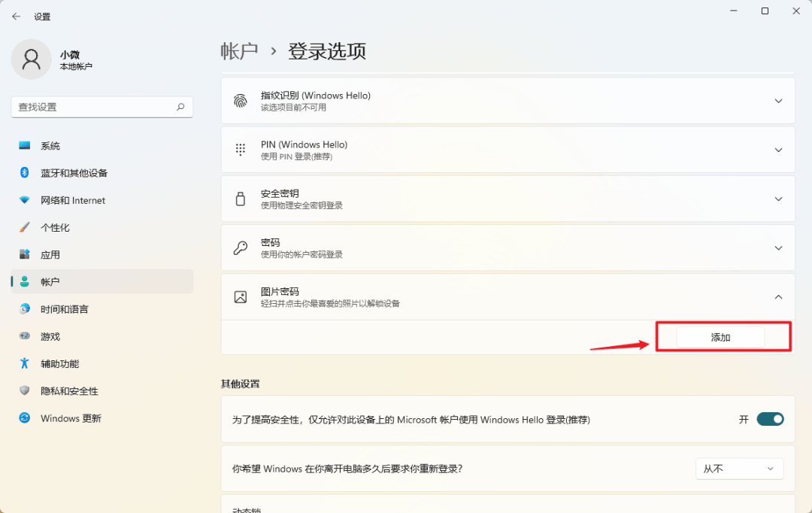Click the 图片密码 picture icon
This screenshot has height=513, width=812.
click(x=241, y=297)
